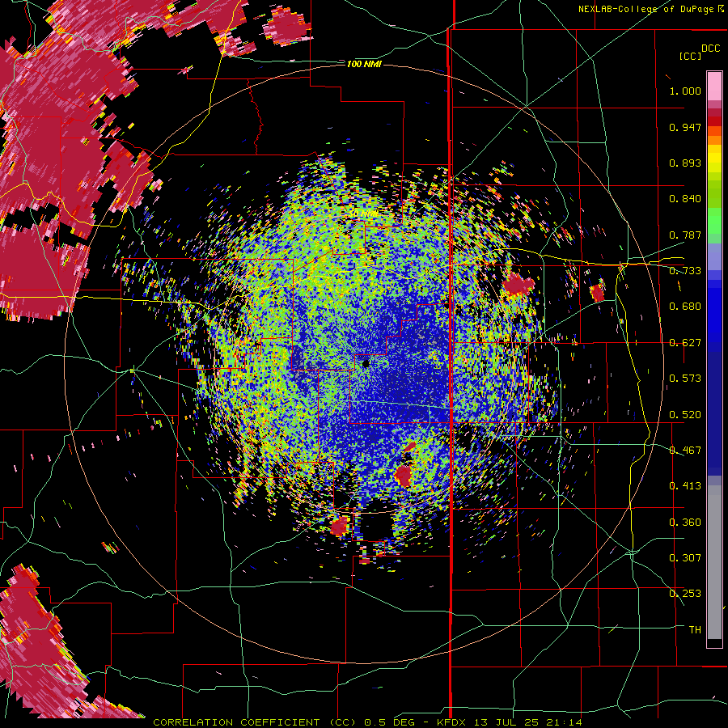Image resolution: width=728 pixels, height=728 pixels.
Task: Select the 0.520 legend value
Action: click(x=685, y=415)
